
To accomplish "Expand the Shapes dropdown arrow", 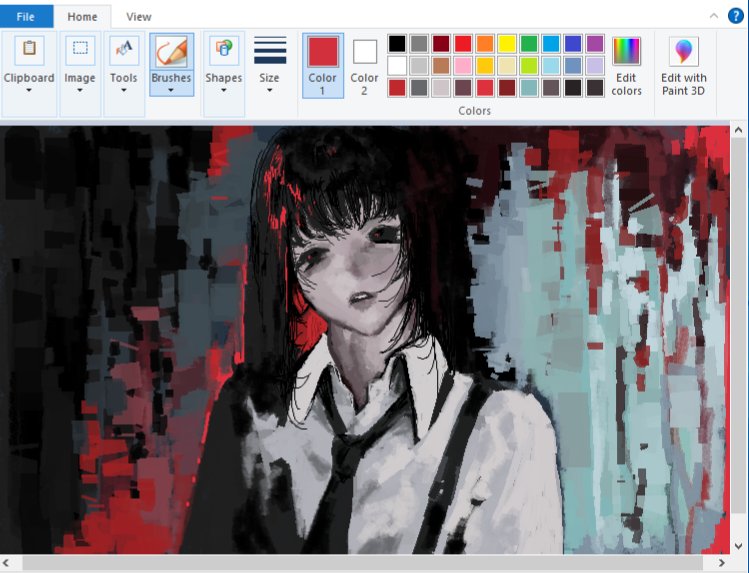I will click(x=224, y=90).
